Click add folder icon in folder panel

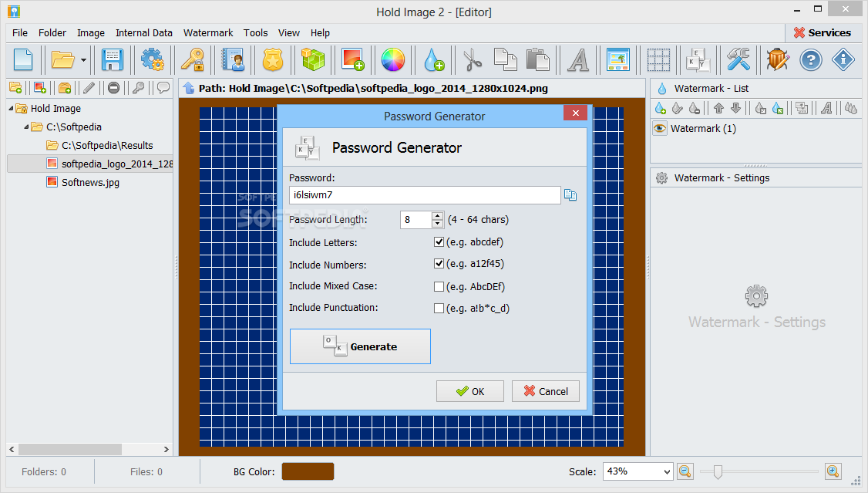[x=15, y=87]
